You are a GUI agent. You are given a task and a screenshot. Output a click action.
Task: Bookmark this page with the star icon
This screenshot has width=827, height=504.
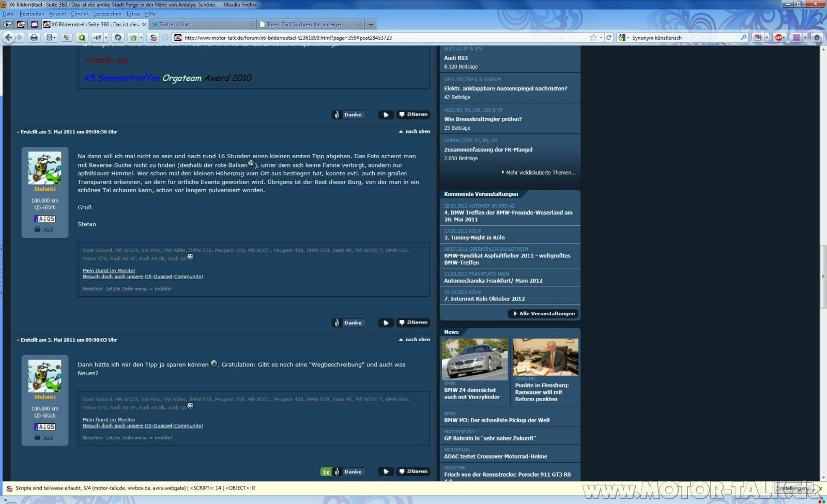coord(593,38)
